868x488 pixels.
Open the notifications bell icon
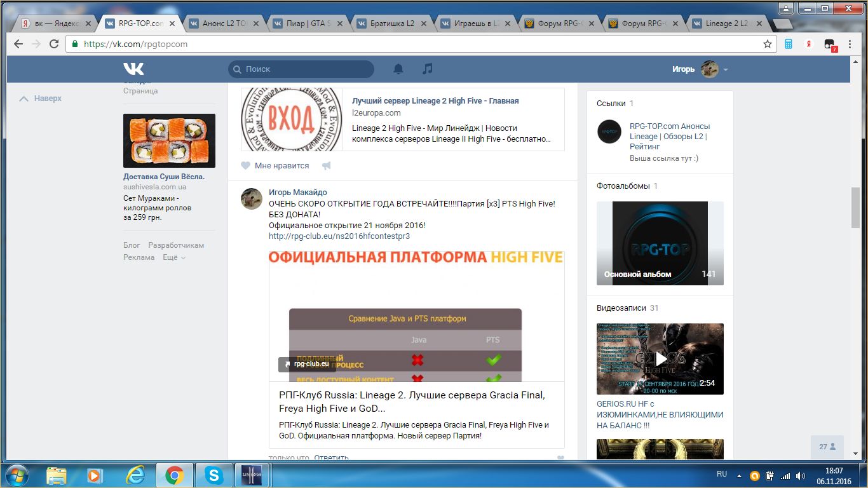point(398,69)
